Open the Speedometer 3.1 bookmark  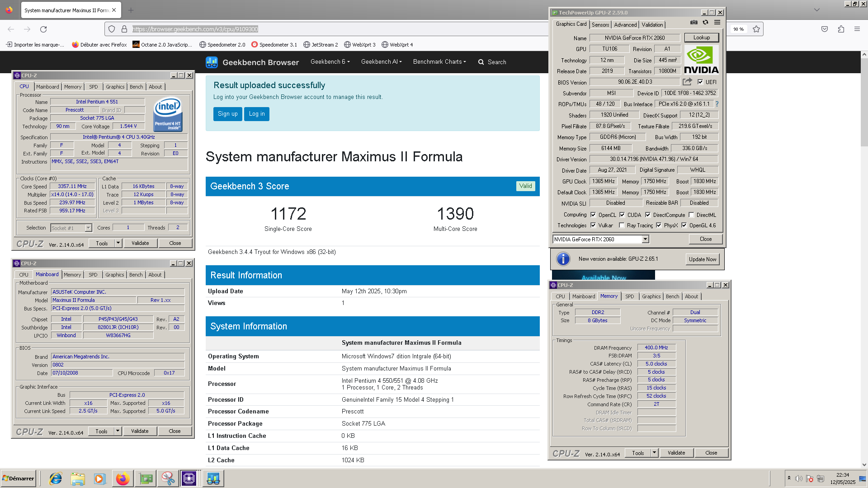point(274,45)
